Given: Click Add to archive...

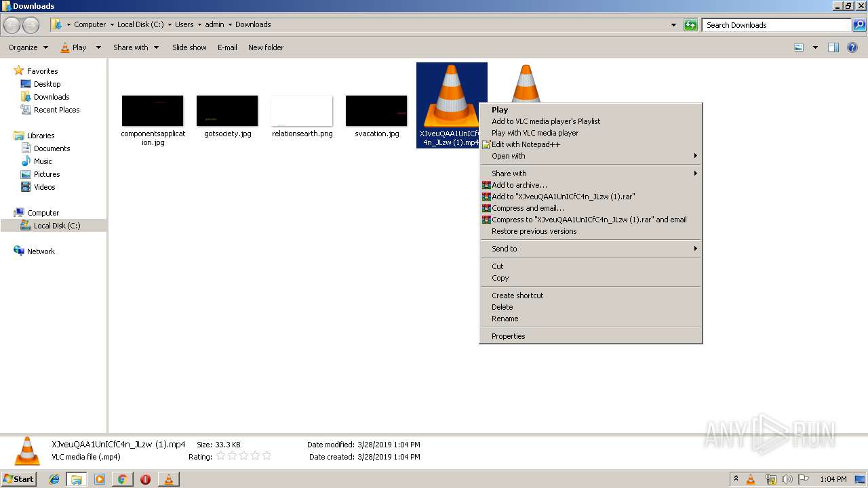Looking at the screenshot, I should coord(519,185).
